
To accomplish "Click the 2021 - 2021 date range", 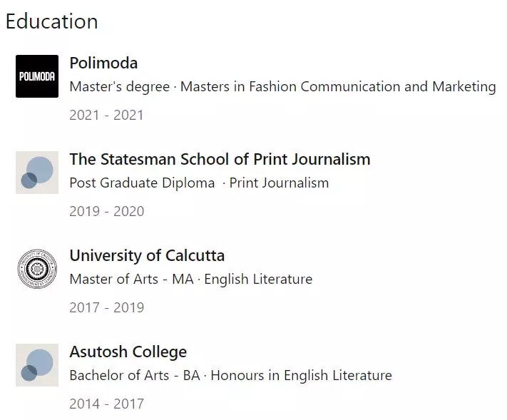I will click(106, 115).
